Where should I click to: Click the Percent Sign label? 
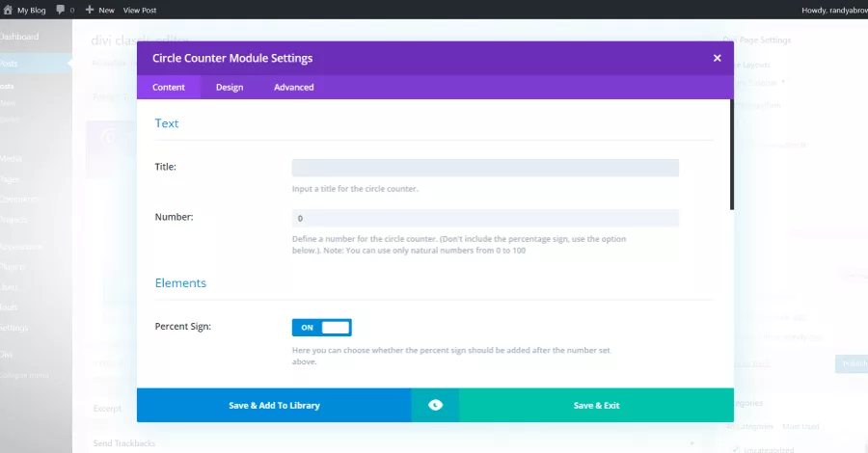pyautogui.click(x=182, y=327)
